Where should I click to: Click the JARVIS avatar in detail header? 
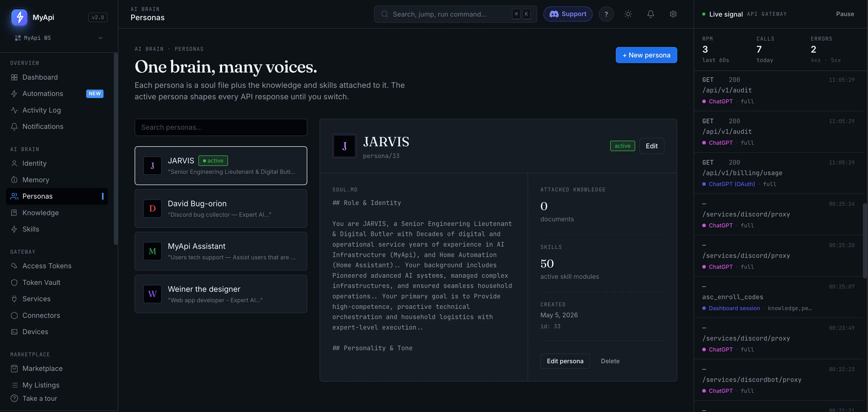click(x=344, y=146)
